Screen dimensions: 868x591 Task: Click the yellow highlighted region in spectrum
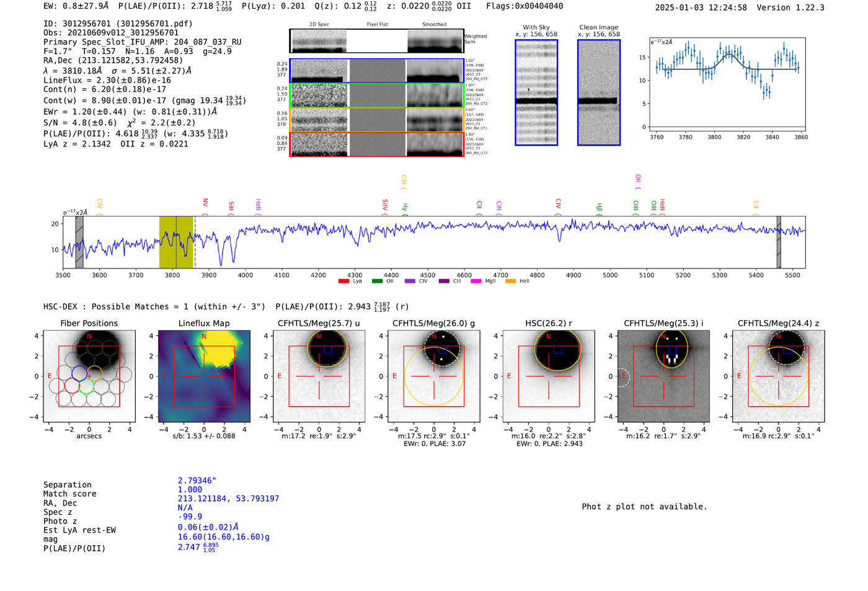coord(176,242)
